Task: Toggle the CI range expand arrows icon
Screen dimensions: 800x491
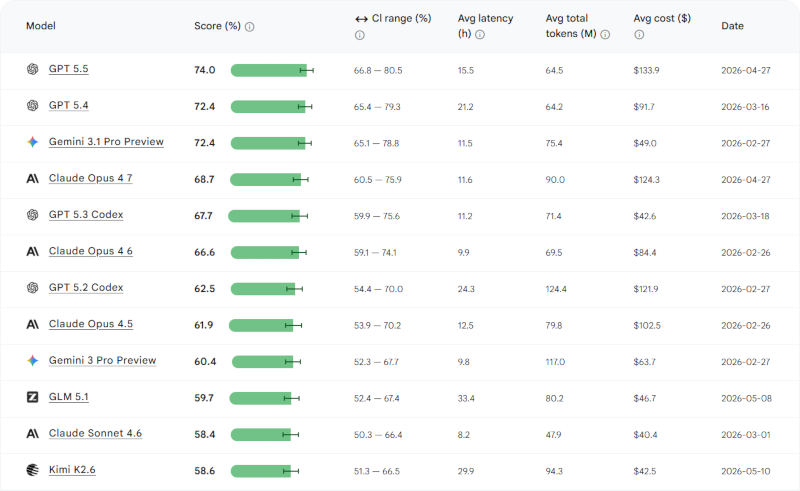Action: pyautogui.click(x=361, y=19)
